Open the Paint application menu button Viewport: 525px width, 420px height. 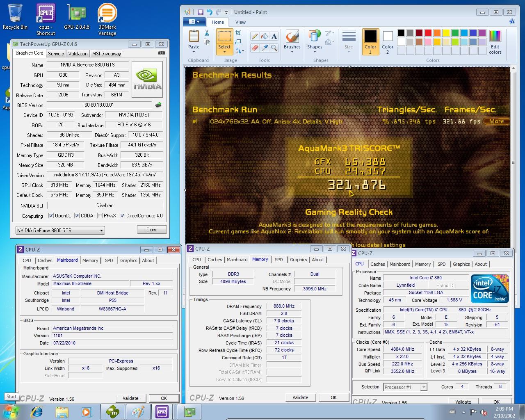pyautogui.click(x=194, y=22)
